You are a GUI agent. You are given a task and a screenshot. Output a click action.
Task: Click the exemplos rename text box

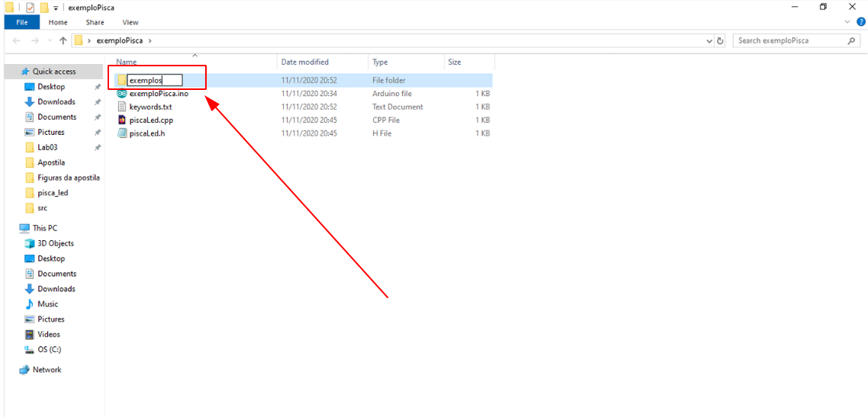[x=154, y=80]
